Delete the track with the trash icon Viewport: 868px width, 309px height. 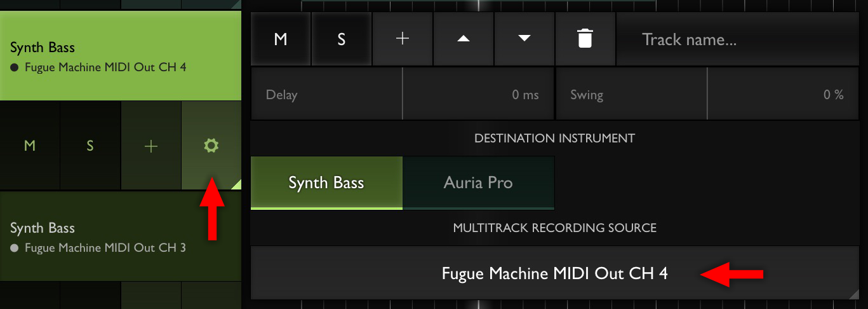[x=585, y=39]
